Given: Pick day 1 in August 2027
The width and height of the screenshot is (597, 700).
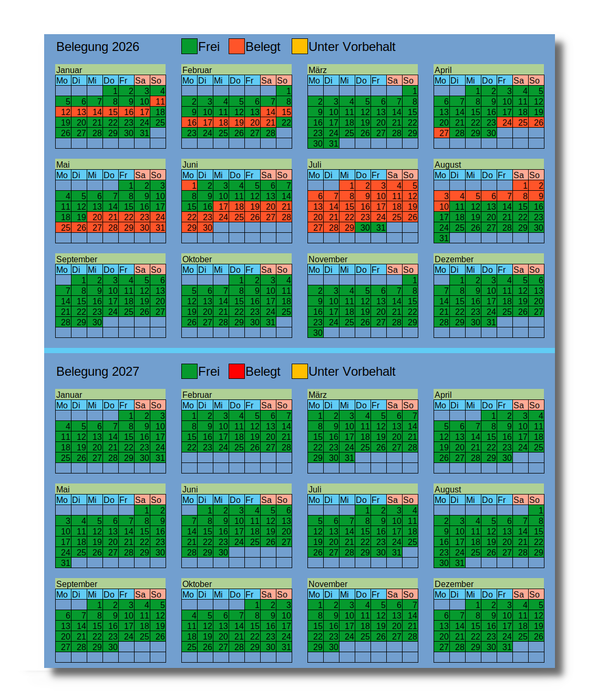Looking at the screenshot, I should coord(537,510).
